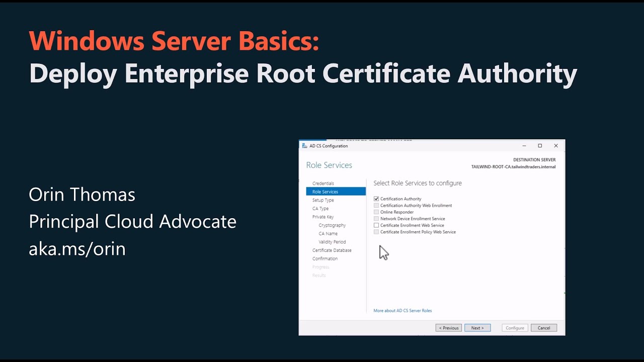Click the DESTINATION SERVER label
This screenshot has height=362, width=644.
(x=534, y=160)
